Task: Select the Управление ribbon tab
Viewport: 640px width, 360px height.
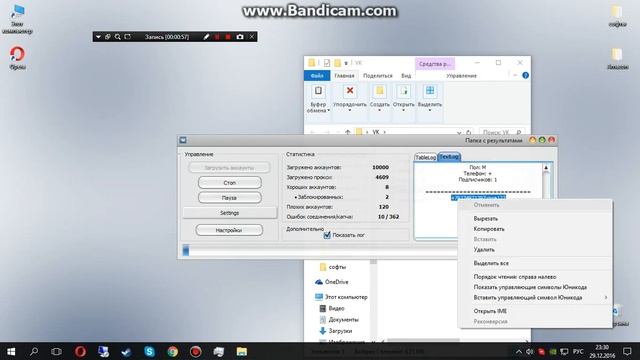Action: 461,76
